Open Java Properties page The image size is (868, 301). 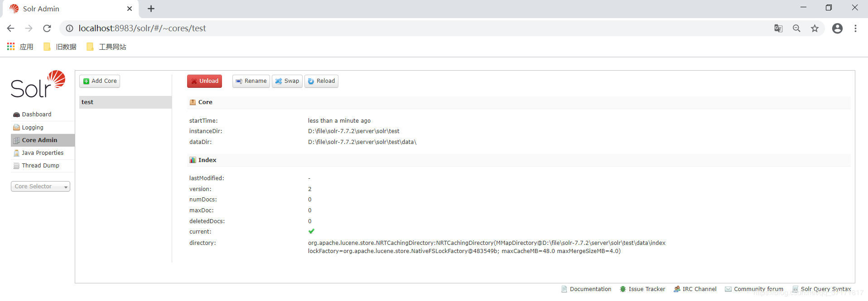[43, 153]
